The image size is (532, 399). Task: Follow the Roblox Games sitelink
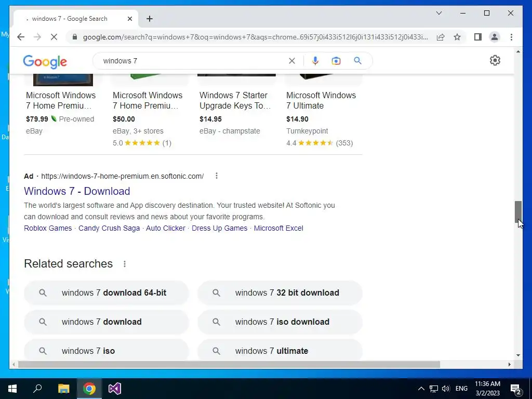pos(48,229)
